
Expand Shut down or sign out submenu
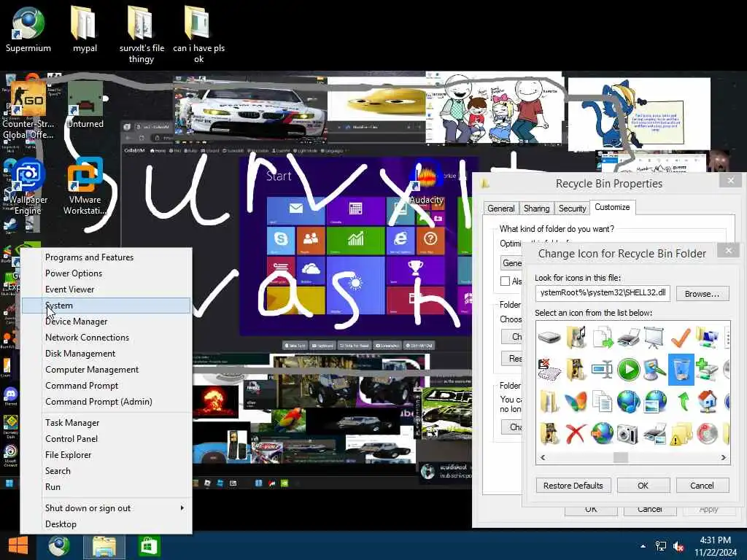(106, 508)
